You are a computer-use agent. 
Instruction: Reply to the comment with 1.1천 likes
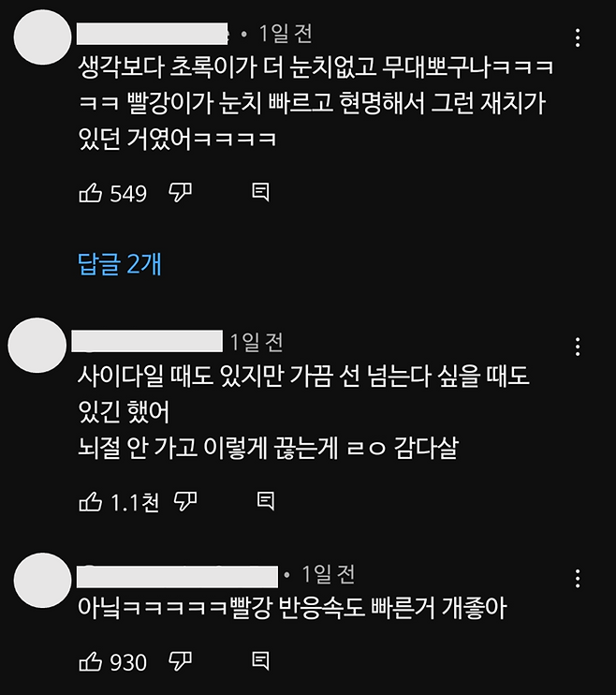coord(266,501)
